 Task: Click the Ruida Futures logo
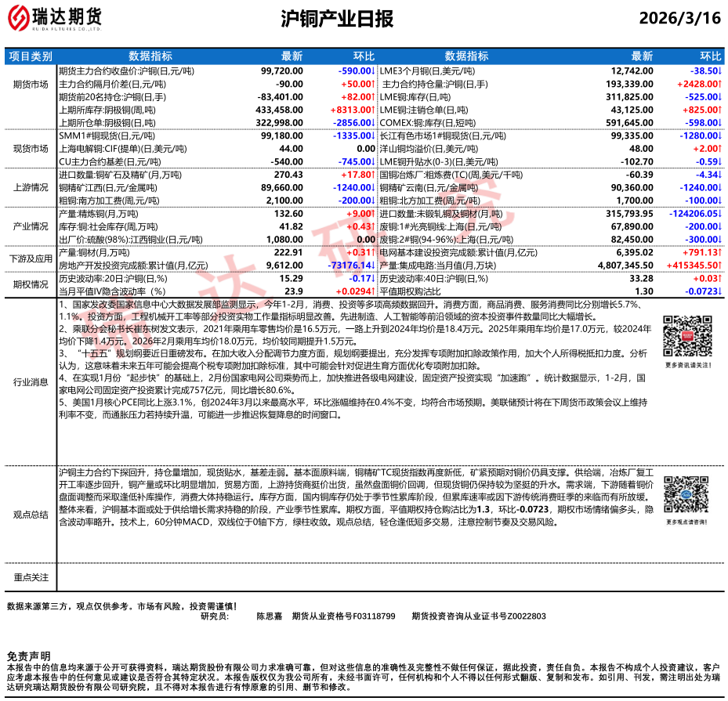(58, 19)
